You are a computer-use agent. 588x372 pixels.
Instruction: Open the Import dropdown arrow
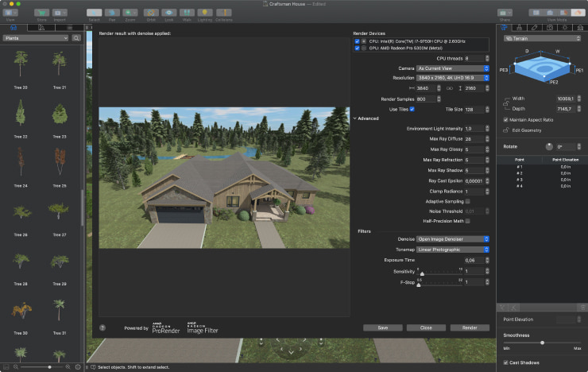pyautogui.click(x=64, y=13)
